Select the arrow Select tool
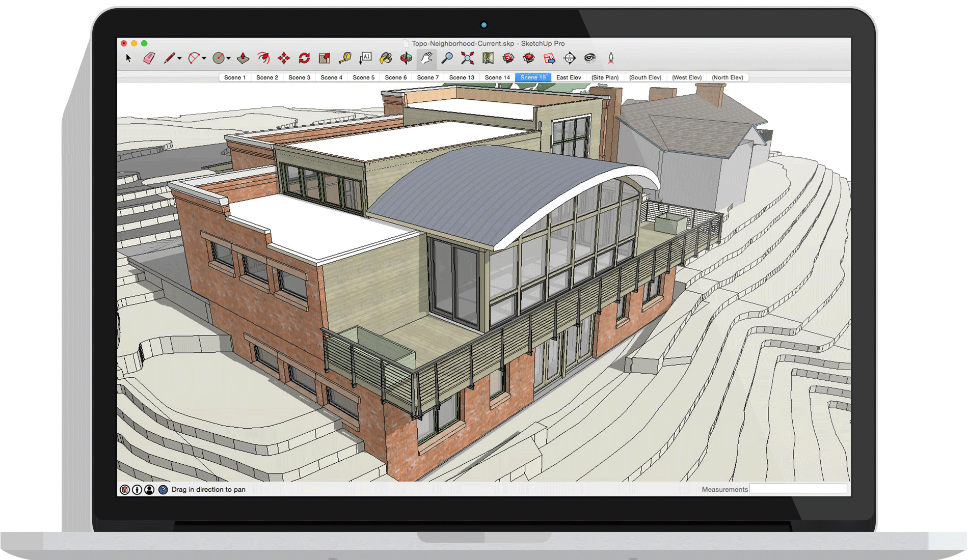 [128, 59]
